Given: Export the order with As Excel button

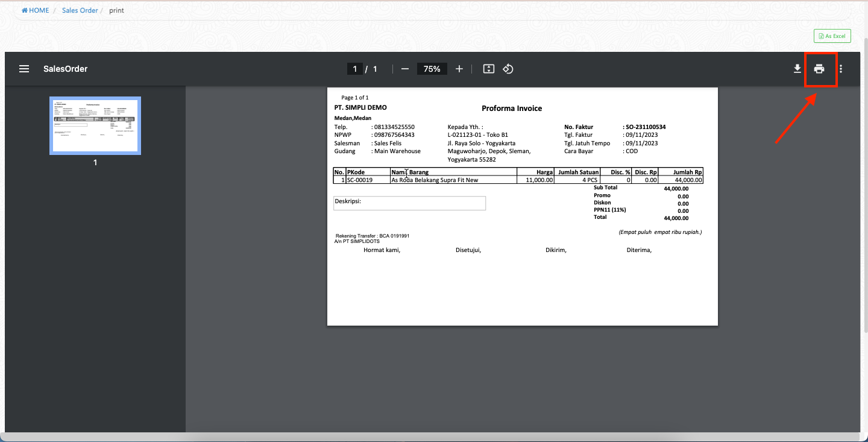Looking at the screenshot, I should 832,36.
